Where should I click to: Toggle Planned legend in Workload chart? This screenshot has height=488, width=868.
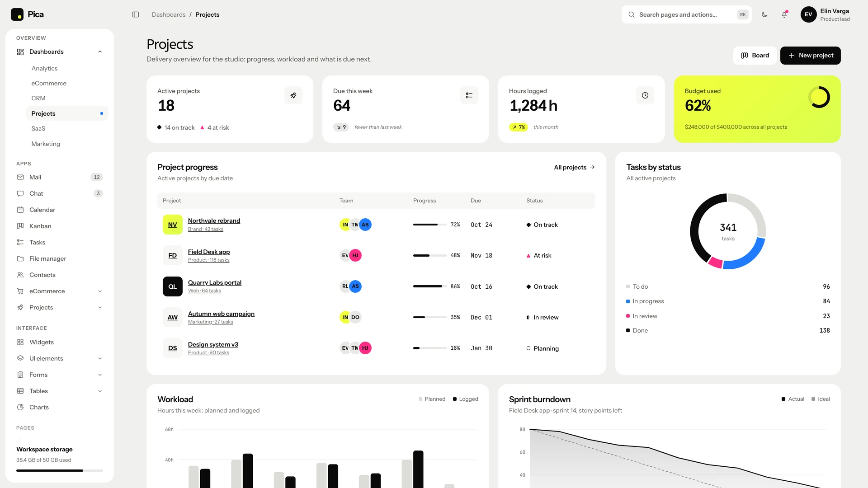(432, 399)
